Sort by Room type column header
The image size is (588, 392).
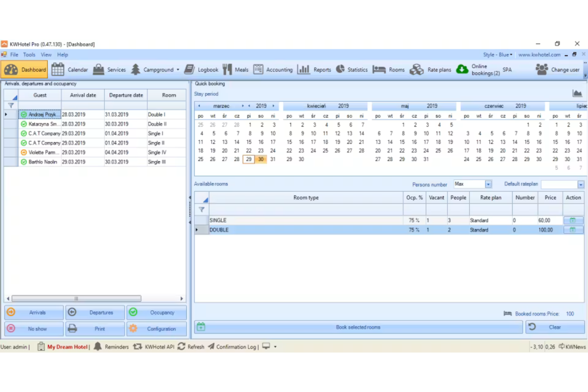(x=306, y=197)
